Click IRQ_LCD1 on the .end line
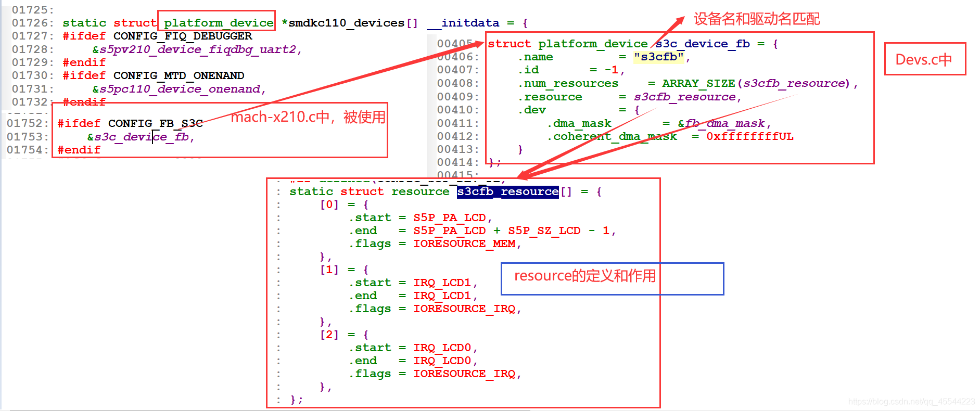The image size is (980, 411). click(442, 296)
